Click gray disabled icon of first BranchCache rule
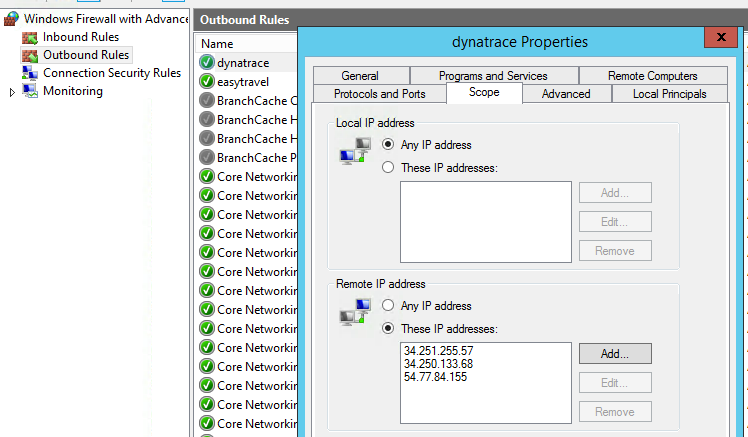This screenshot has height=437, width=748. (207, 100)
